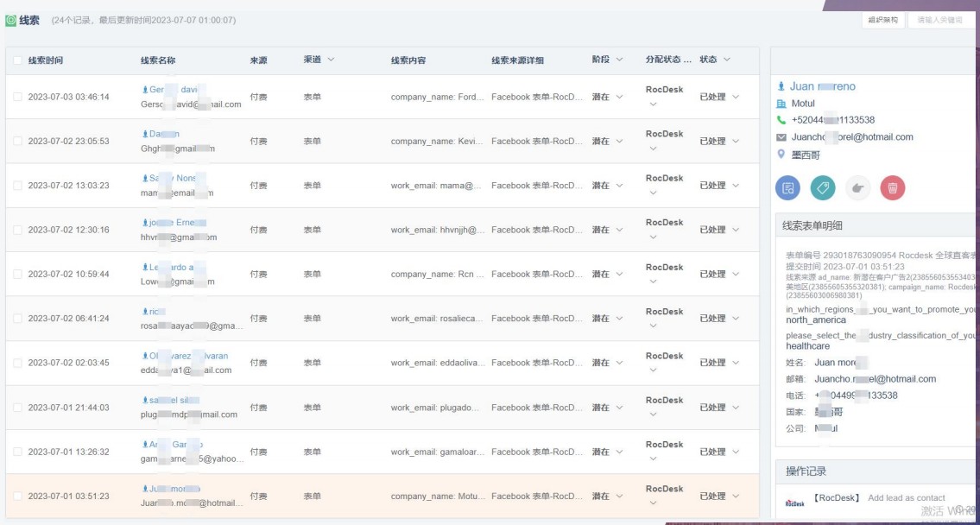The image size is (980, 525).
Task: Expand RocDesk assignment dropdown in second row
Action: (653, 149)
